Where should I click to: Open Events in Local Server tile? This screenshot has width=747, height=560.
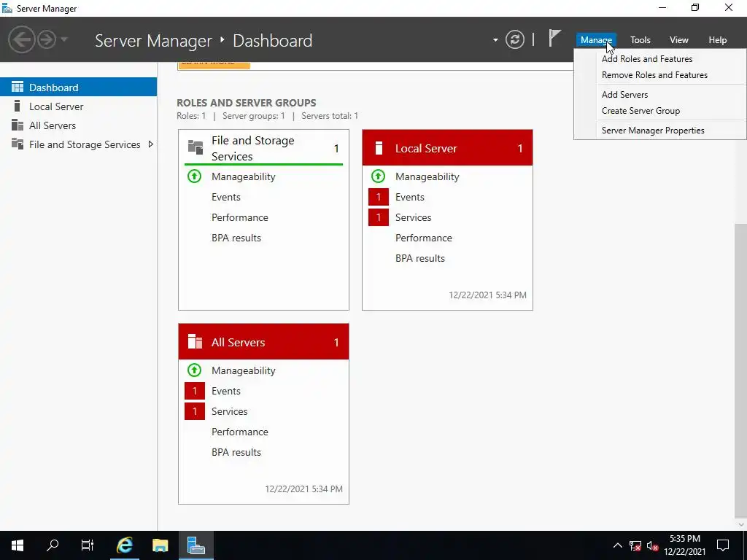point(410,197)
